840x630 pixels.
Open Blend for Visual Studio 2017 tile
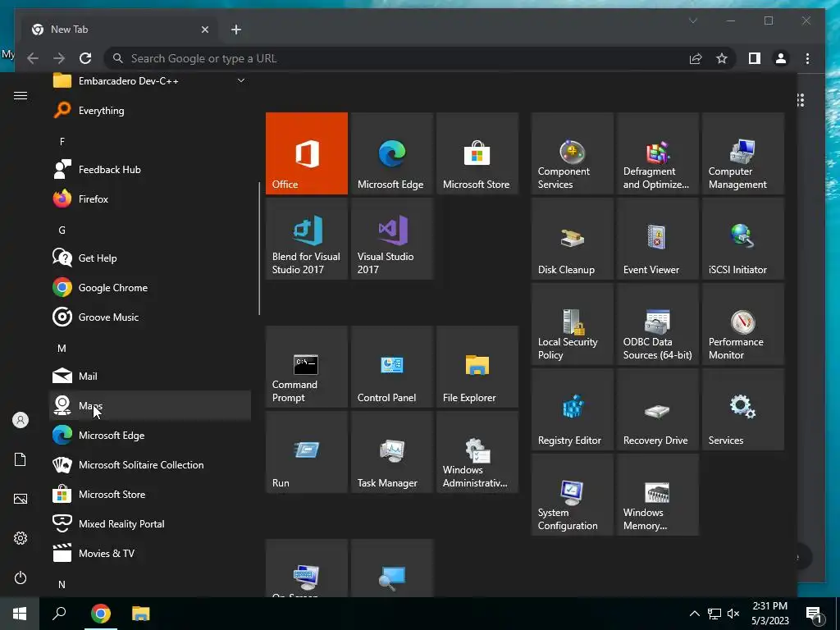pos(307,239)
